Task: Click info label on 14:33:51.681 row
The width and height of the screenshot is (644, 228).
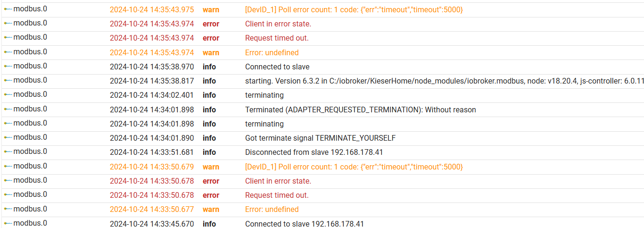Action: pos(209,152)
